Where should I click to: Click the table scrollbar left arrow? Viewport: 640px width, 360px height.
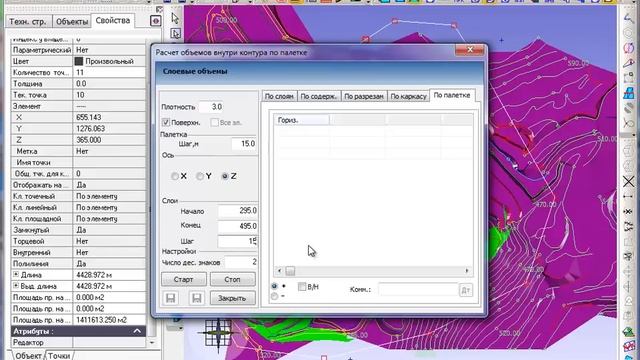pos(279,271)
